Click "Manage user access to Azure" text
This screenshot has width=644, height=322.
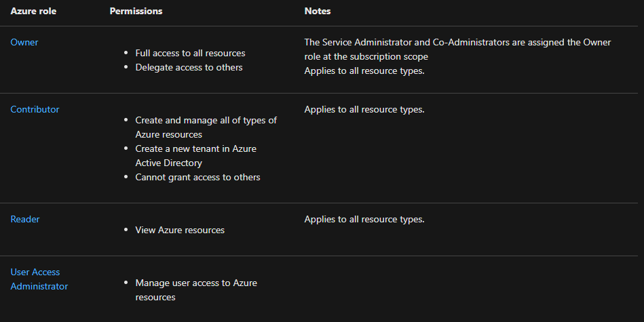coord(196,283)
